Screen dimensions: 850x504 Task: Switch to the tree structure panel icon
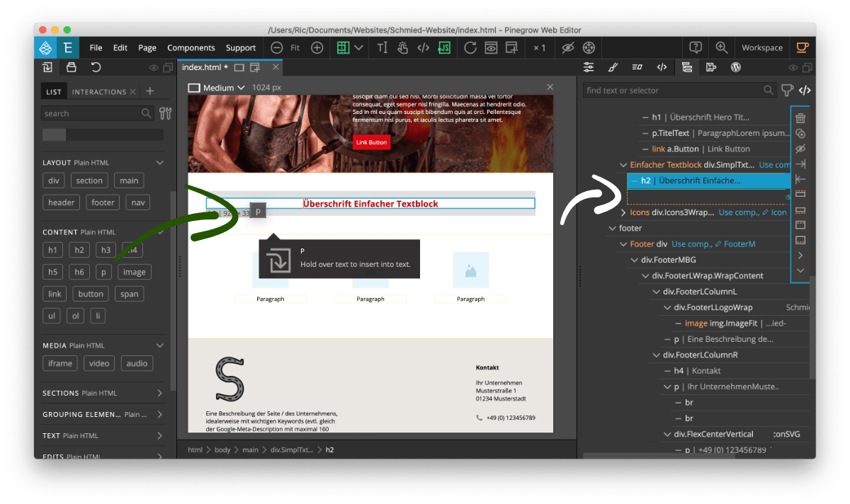686,68
